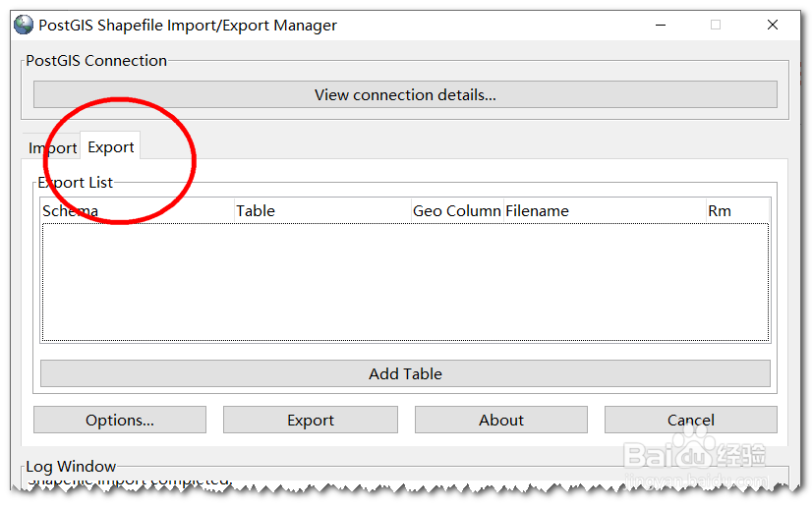Switch to the Import tab

click(x=52, y=147)
